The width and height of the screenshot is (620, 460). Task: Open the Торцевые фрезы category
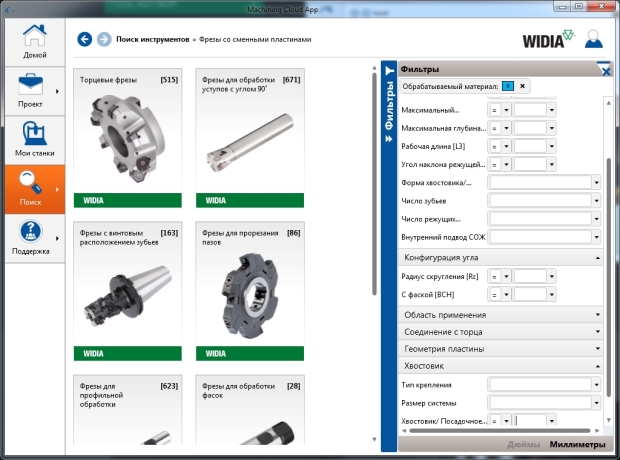point(128,138)
